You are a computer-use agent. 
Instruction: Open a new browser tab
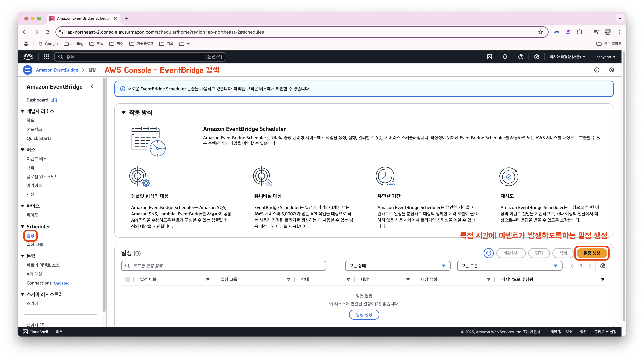(127, 18)
